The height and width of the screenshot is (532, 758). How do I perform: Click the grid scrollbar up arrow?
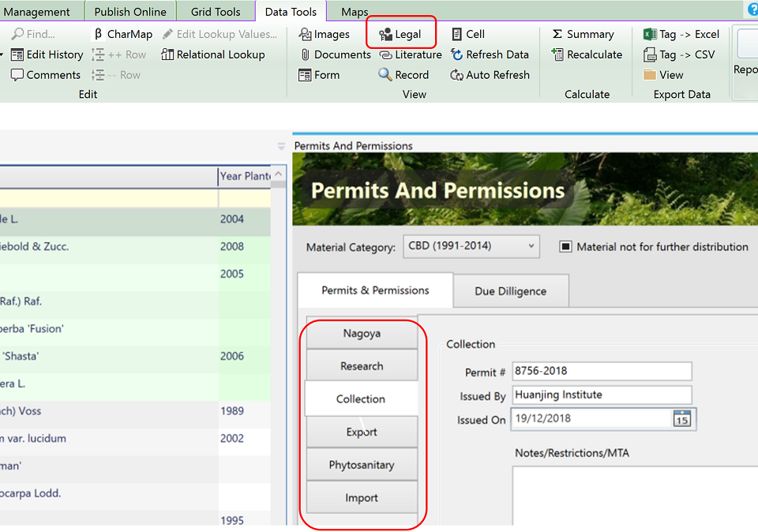point(279,174)
